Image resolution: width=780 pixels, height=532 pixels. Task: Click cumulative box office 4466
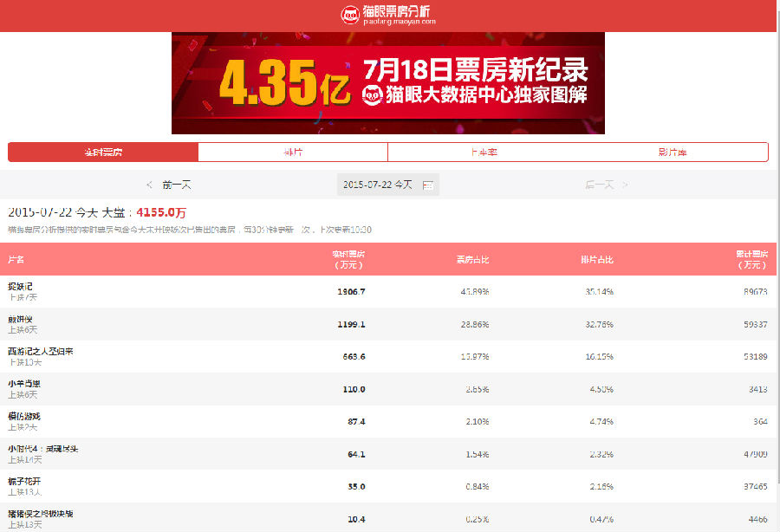pos(758,519)
